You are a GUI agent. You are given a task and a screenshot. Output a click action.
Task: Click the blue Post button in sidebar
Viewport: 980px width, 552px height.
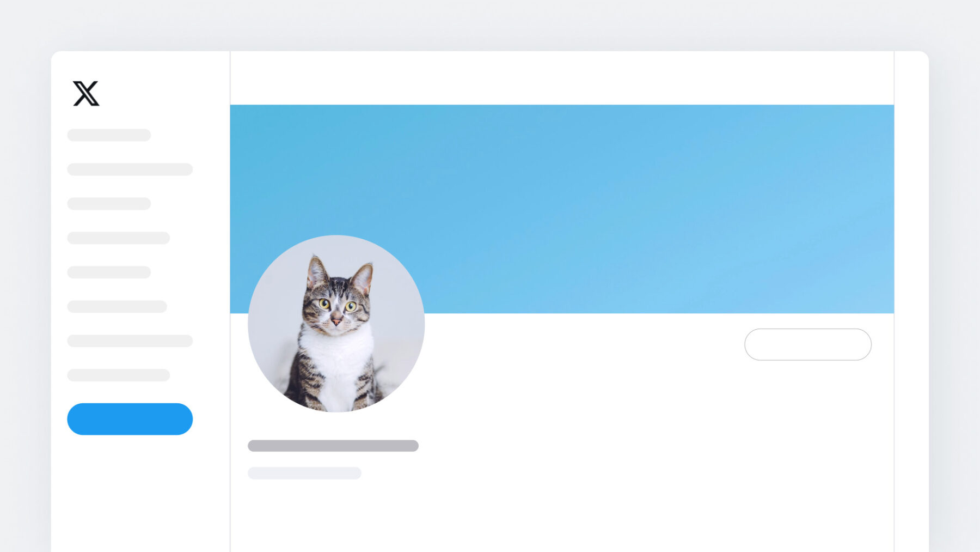click(x=130, y=419)
